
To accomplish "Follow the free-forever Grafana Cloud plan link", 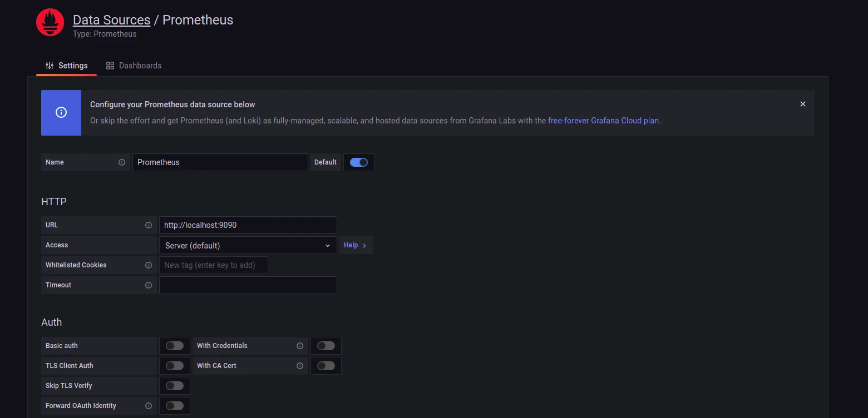I will click(x=603, y=121).
